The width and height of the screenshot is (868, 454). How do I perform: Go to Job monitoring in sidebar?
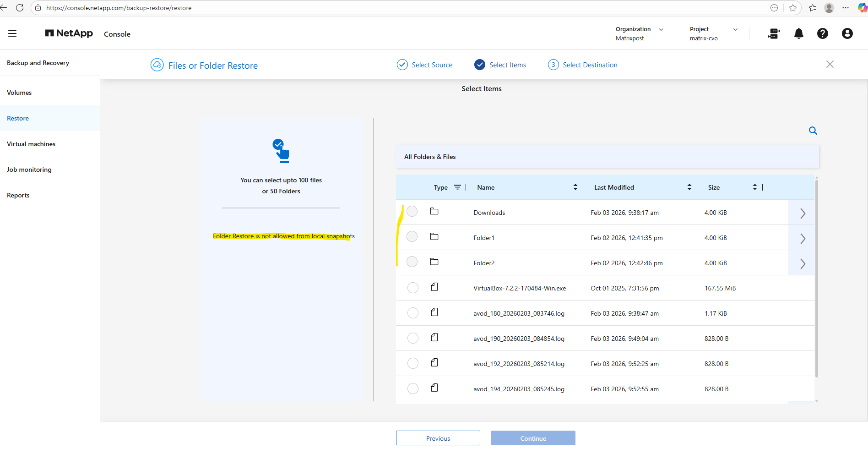click(29, 170)
